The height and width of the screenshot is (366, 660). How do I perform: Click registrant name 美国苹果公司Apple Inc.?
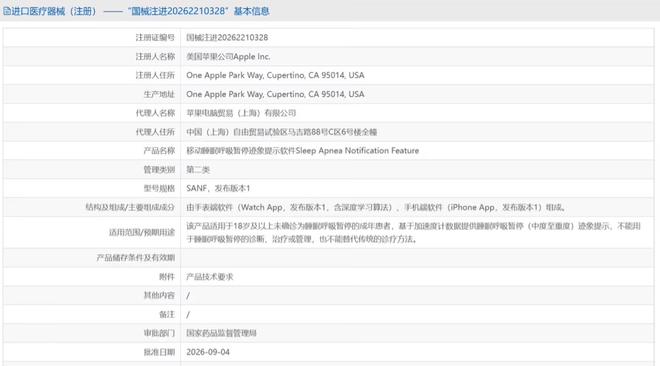228,56
